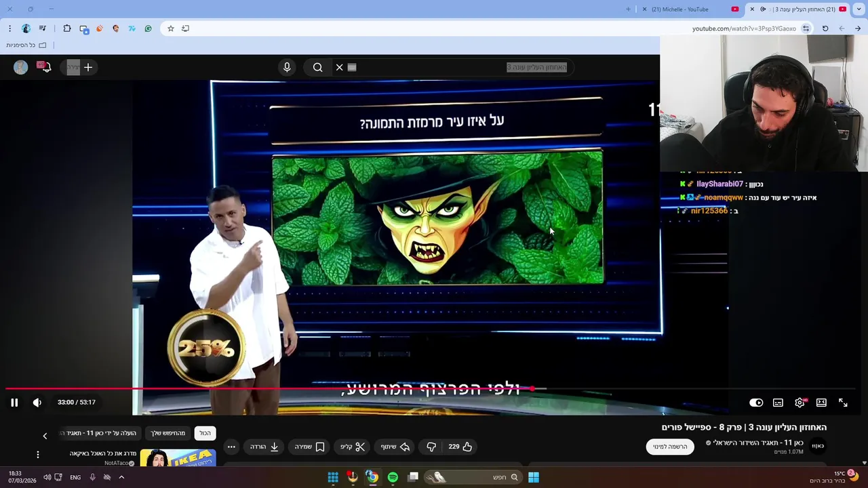This screenshot has height=488, width=868.
Task: Close the Michelle - YouTube tab
Action: tap(644, 9)
